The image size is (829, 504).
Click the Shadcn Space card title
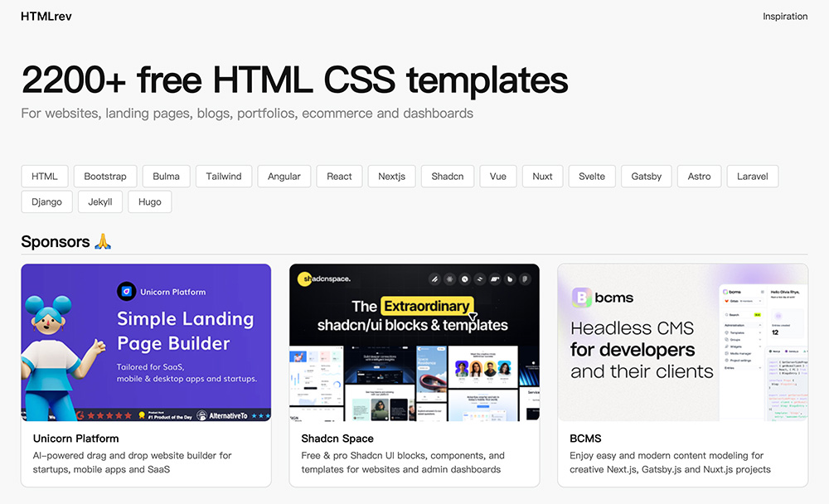pyautogui.click(x=337, y=439)
